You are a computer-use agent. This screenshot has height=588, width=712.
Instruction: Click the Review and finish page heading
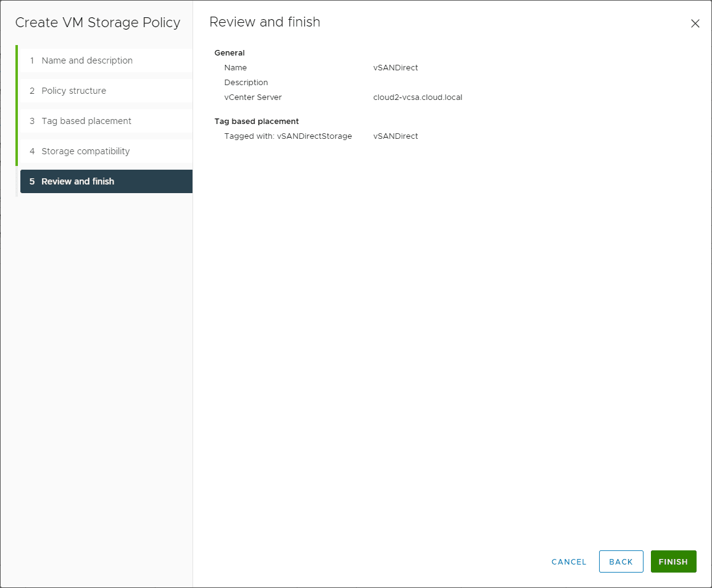tap(265, 22)
